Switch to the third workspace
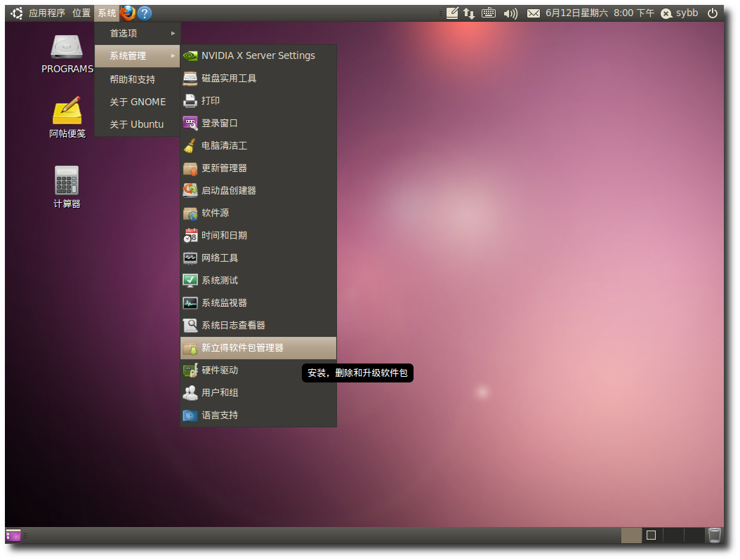Image resolution: width=740 pixels, height=560 pixels. [x=673, y=535]
